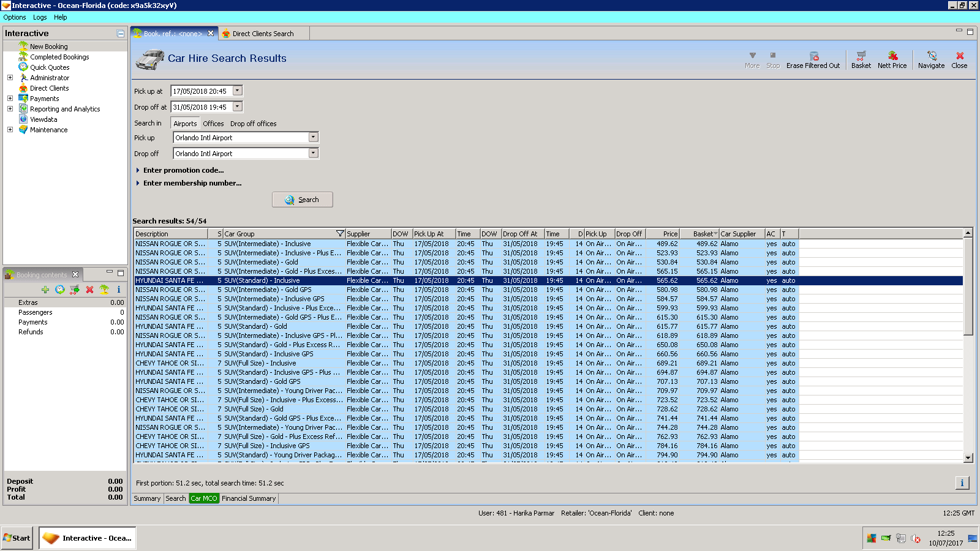Open the Drop off airport combo box
The image size is (980, 551).
tap(313, 153)
